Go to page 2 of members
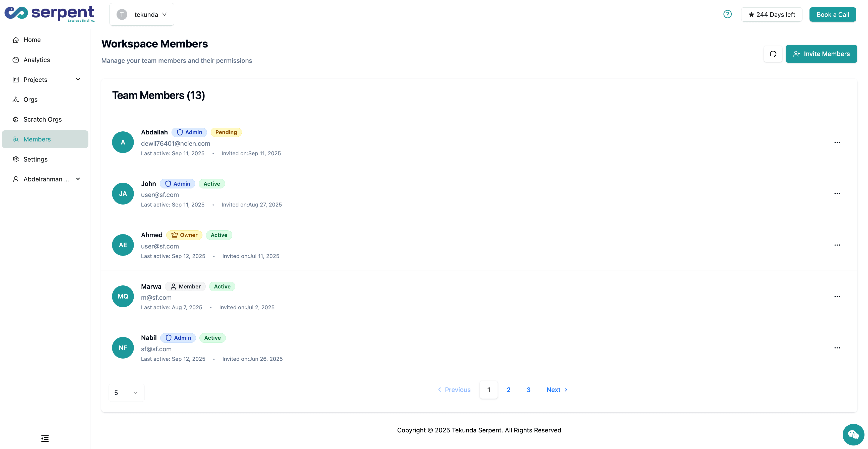Viewport: 868px width, 449px height. click(x=508, y=390)
